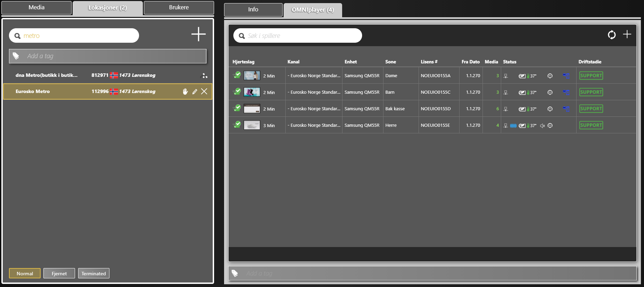Click the green heartbeat check icon for Herre
Viewport: 644px width, 287px height.
(237, 124)
